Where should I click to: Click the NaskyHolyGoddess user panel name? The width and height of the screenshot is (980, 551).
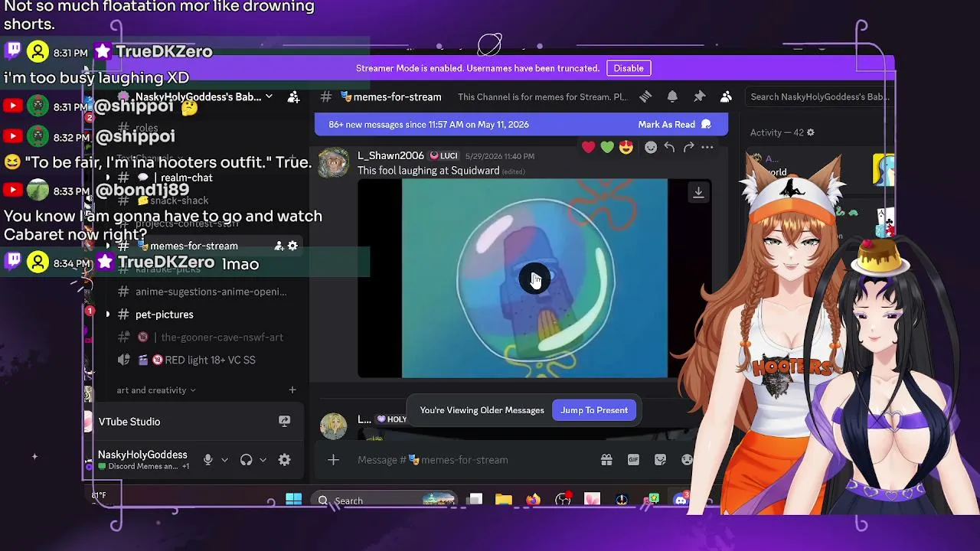click(x=142, y=455)
